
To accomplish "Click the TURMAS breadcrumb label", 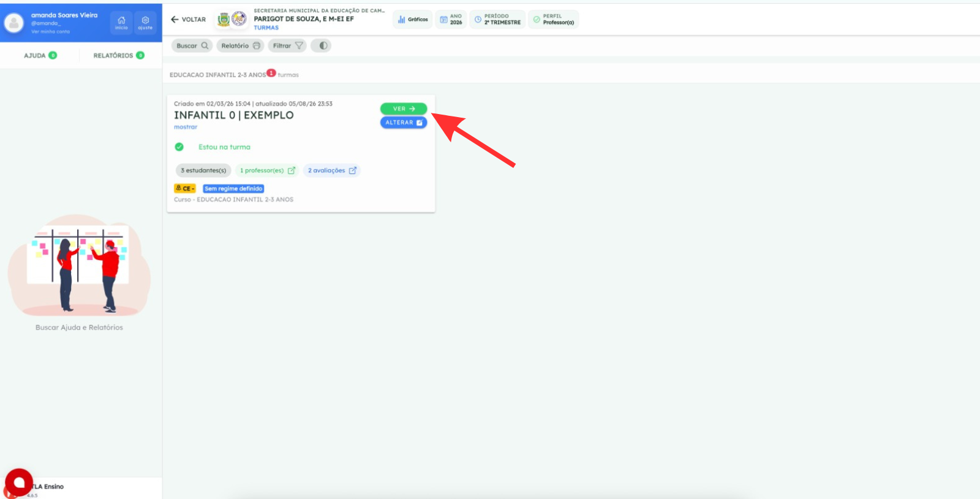I will [266, 28].
